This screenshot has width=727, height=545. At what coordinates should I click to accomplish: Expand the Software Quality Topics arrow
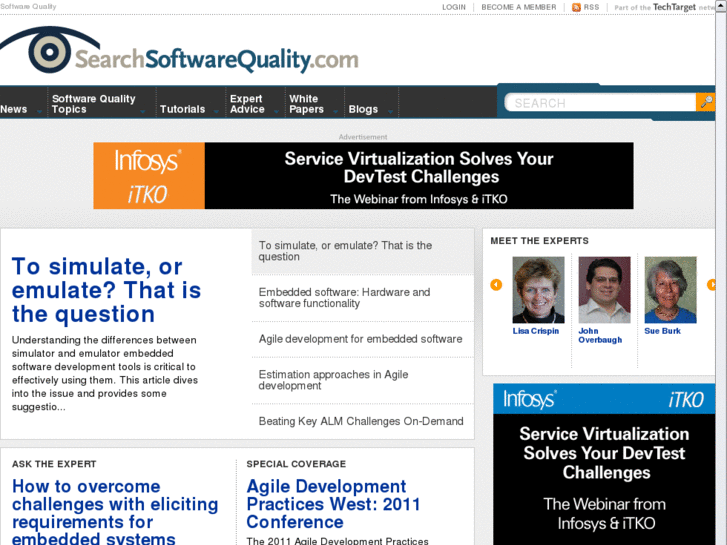point(143,112)
